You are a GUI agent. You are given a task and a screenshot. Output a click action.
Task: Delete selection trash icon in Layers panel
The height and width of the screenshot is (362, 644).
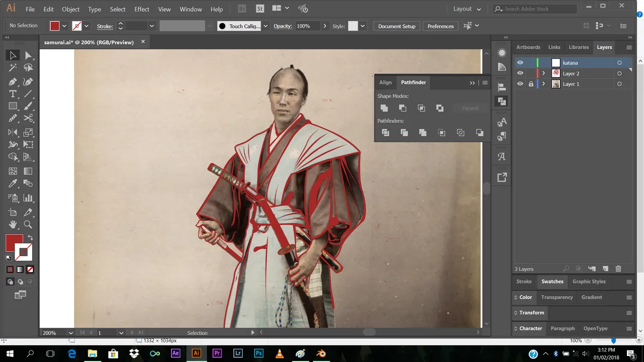coord(618,269)
